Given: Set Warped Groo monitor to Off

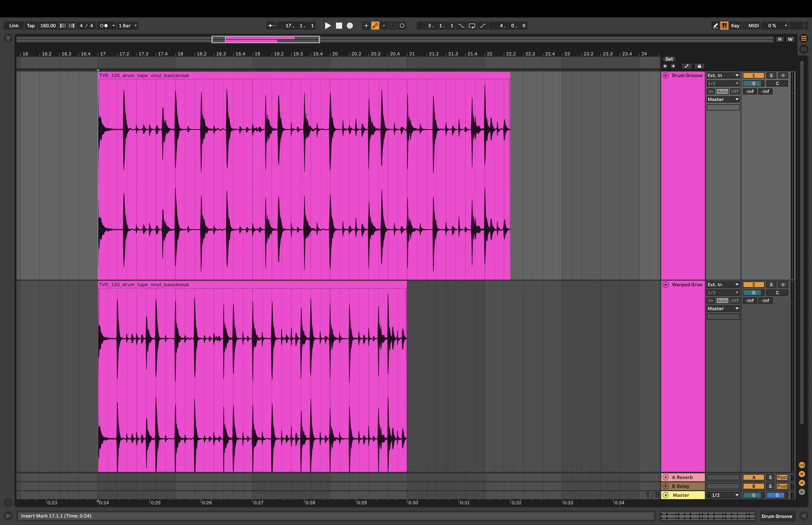Looking at the screenshot, I should click(735, 301).
